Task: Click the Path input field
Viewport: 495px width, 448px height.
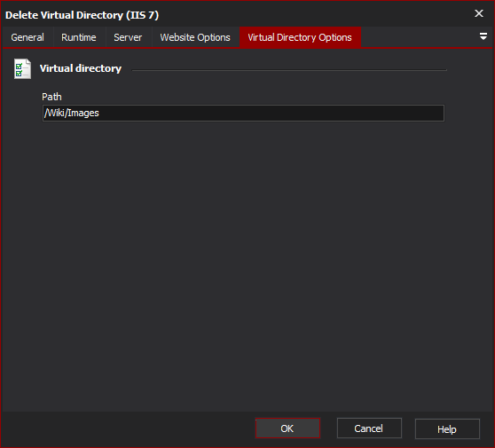Action: 243,113
